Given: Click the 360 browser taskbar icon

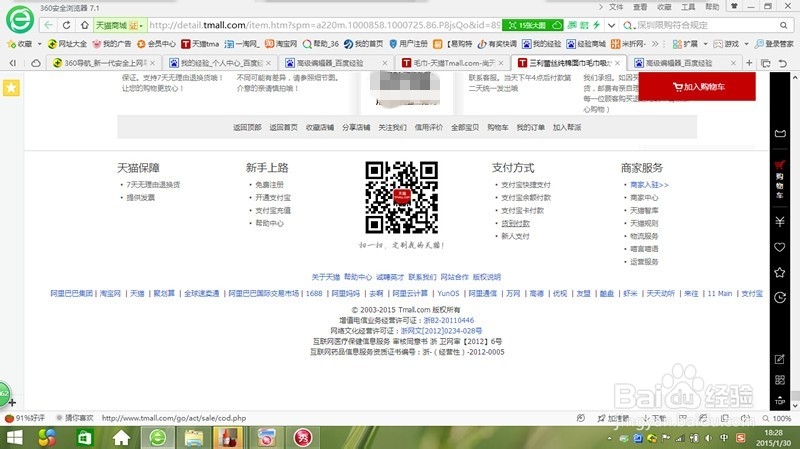Looking at the screenshot, I should 158,438.
